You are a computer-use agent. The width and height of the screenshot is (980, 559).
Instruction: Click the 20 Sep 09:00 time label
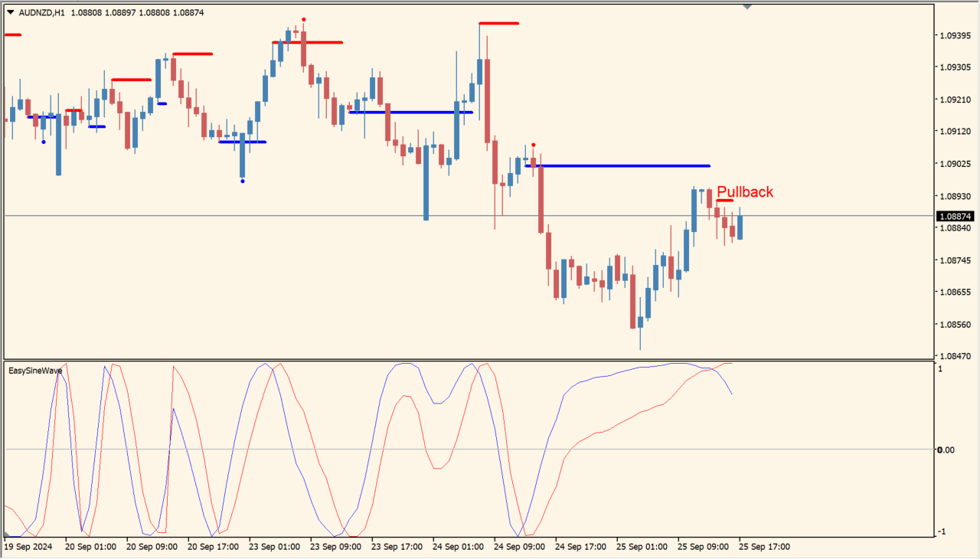tap(152, 547)
